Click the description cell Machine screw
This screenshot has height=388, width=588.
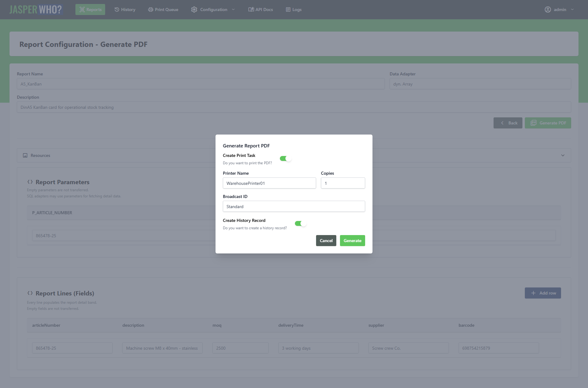click(x=162, y=348)
